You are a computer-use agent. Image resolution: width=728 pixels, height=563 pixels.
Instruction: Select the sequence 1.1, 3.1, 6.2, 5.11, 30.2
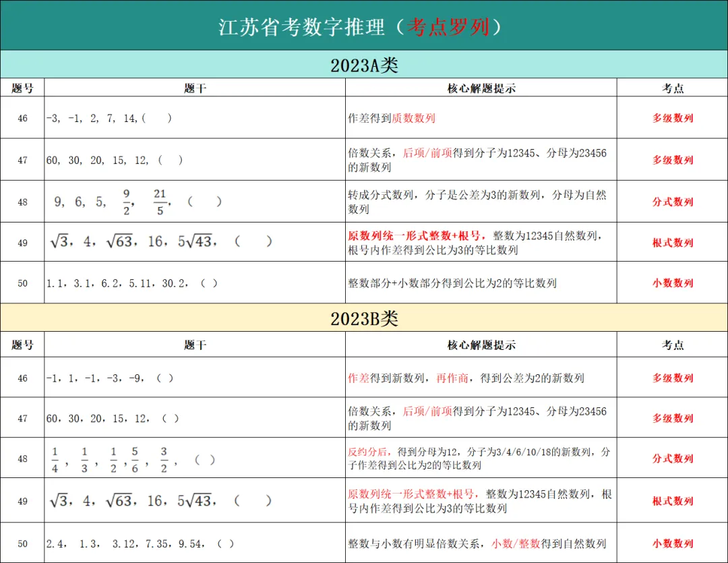[x=132, y=283]
